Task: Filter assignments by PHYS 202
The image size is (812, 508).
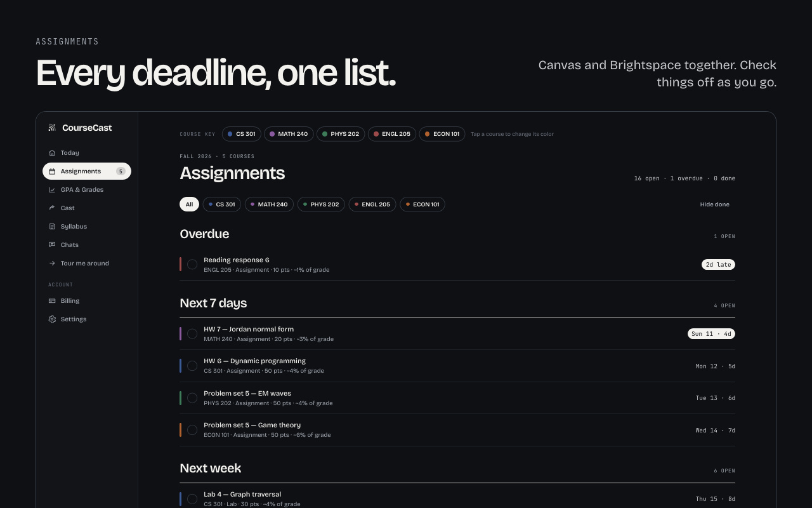Action: 321,204
